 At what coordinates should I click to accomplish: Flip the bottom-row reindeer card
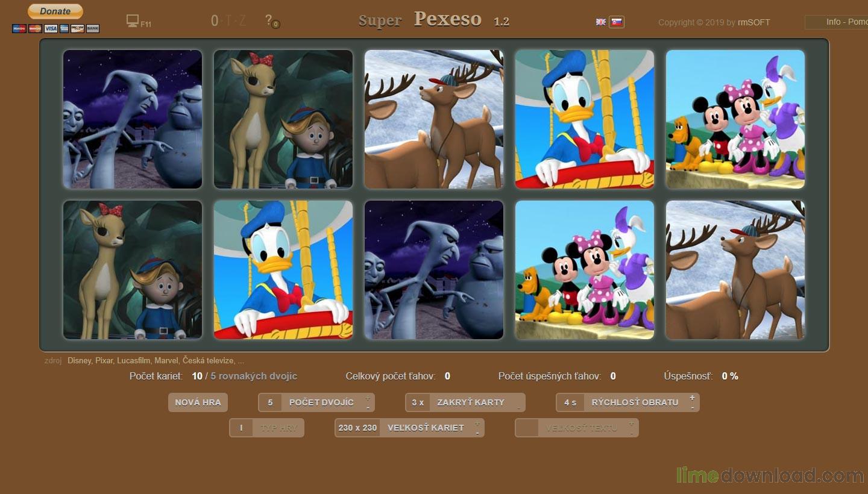(735, 270)
